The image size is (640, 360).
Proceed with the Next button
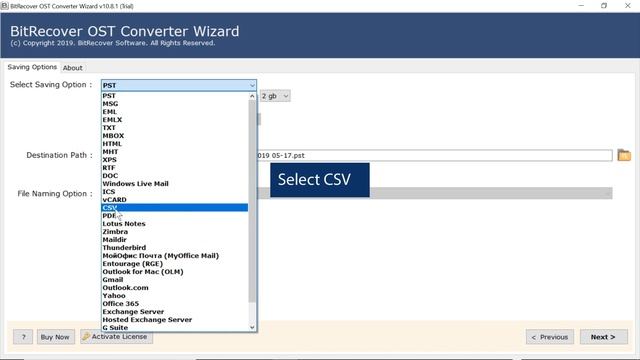604,337
